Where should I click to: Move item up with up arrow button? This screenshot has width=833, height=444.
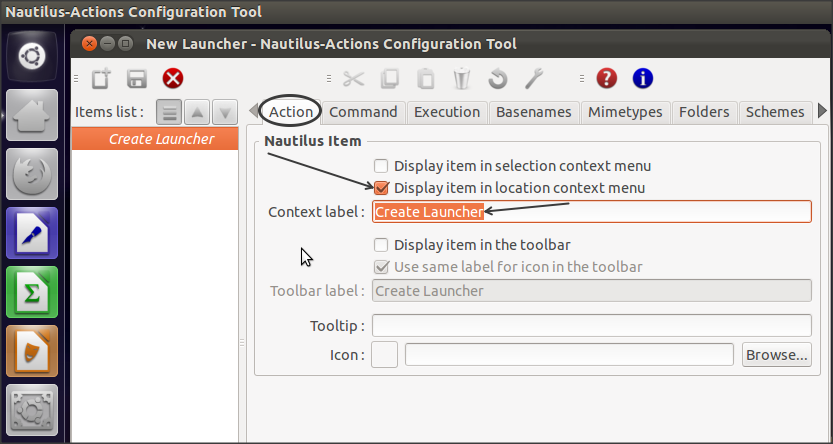[x=198, y=112]
